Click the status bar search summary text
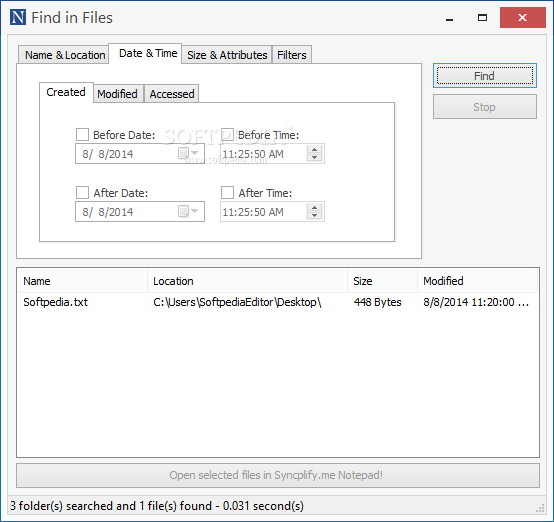554x522 pixels. 157,506
